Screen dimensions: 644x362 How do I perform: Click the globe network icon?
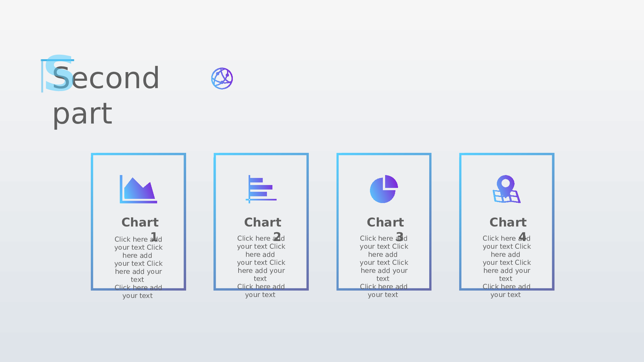(x=222, y=78)
